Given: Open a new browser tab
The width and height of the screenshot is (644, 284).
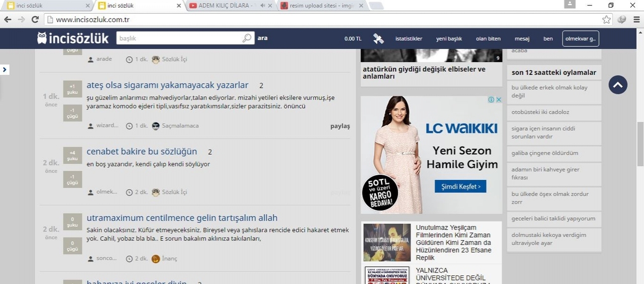Looking at the screenshot, I should (376, 6).
